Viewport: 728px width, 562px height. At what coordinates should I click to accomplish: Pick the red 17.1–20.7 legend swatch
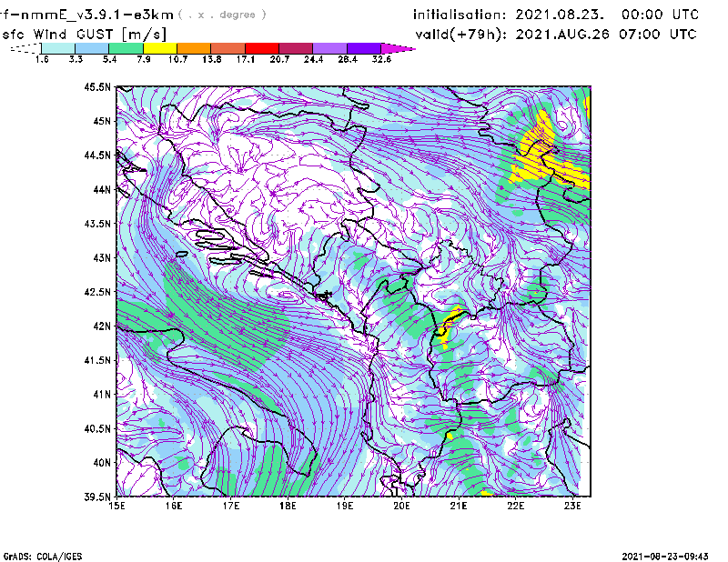pos(262,48)
